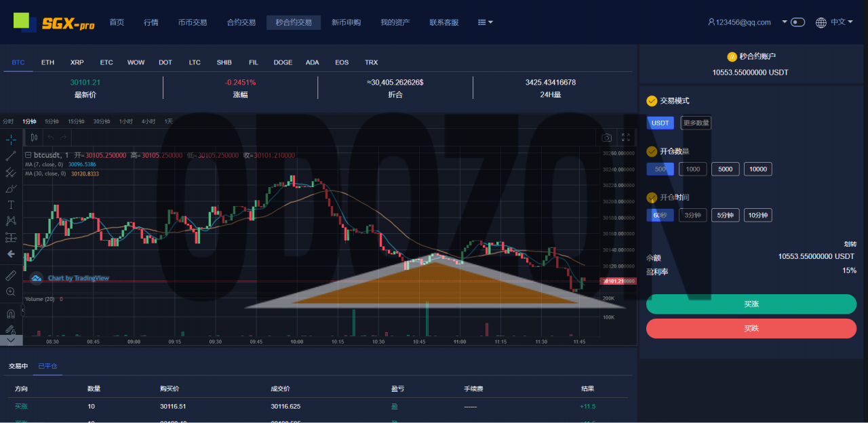Expand more drawing tools chevron
The image size is (868, 423).
[x=11, y=340]
